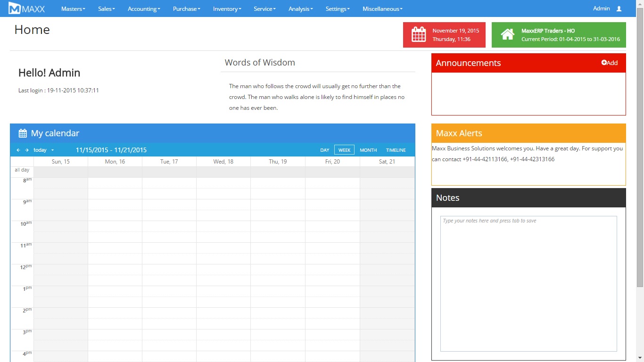Switch calendar to Timeline view
Image resolution: width=644 pixels, height=362 pixels.
click(396, 150)
